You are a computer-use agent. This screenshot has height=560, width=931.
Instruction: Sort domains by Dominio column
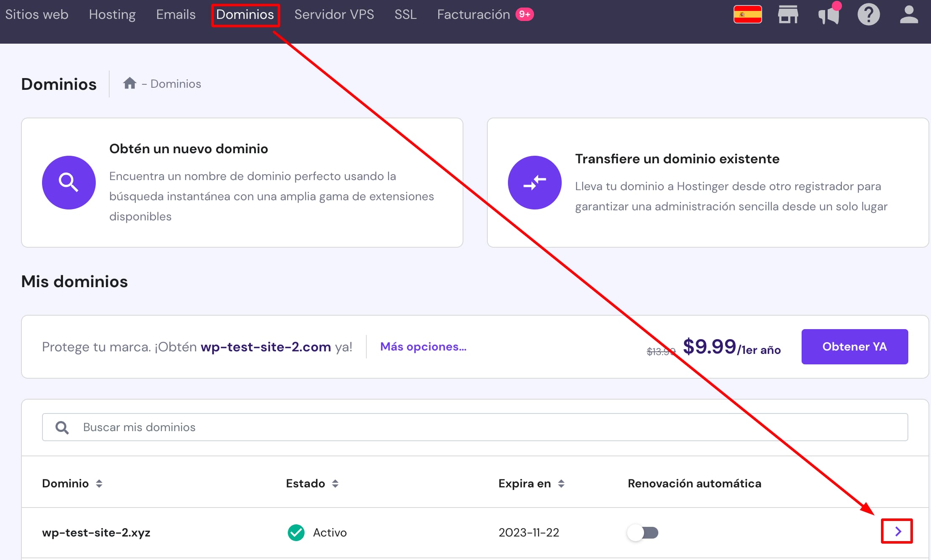99,484
